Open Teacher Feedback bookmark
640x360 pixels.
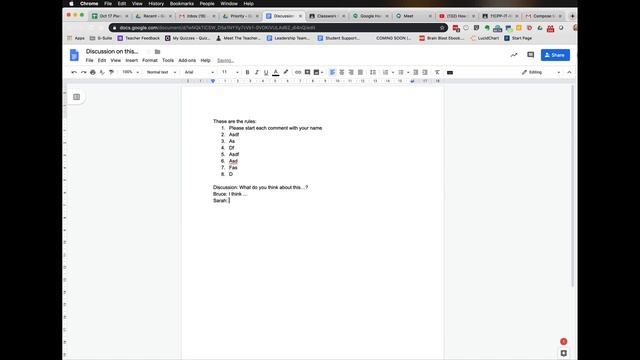(138, 38)
